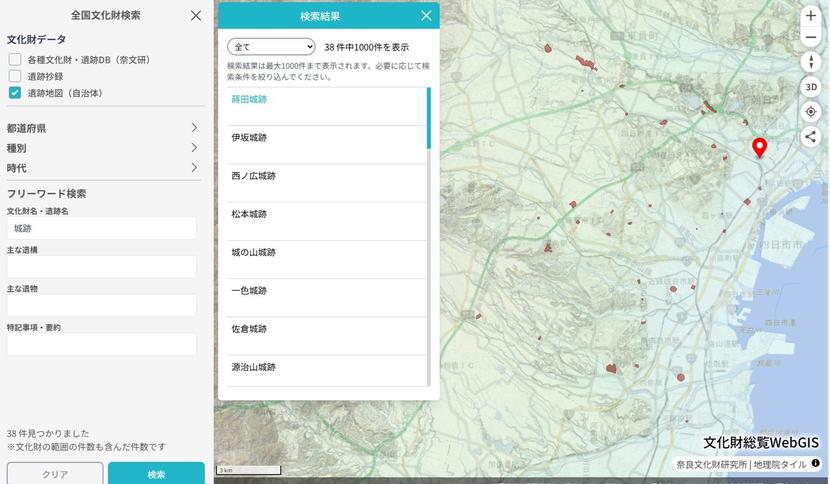
Task: Click the red location pin on map
Action: click(759, 148)
